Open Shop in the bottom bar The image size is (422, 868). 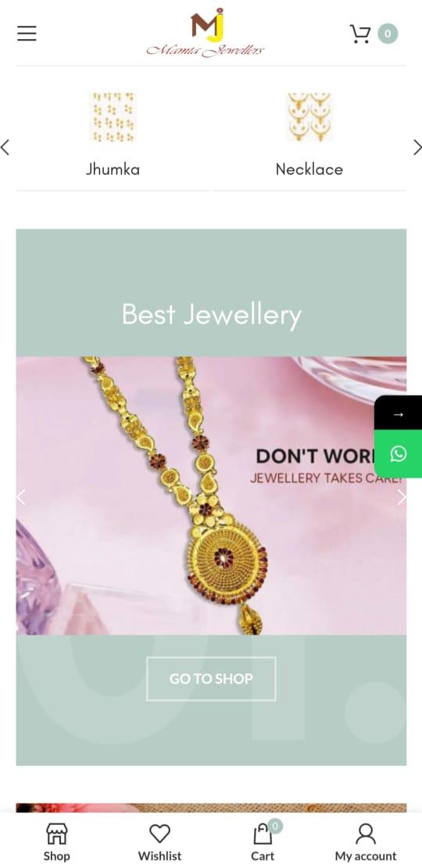click(x=56, y=842)
